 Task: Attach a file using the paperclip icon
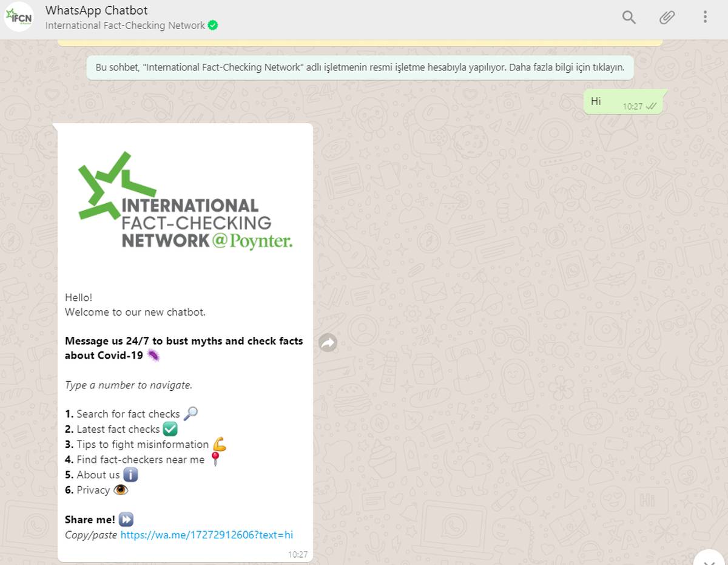pos(667,17)
